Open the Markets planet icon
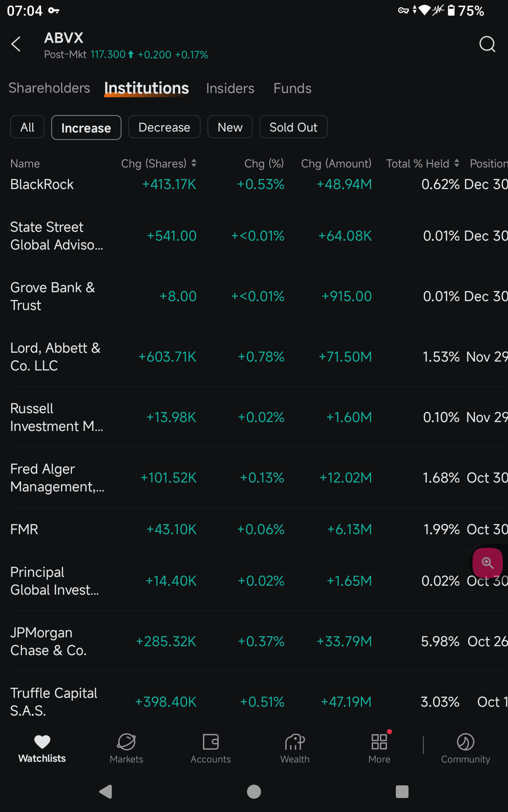 [126, 742]
